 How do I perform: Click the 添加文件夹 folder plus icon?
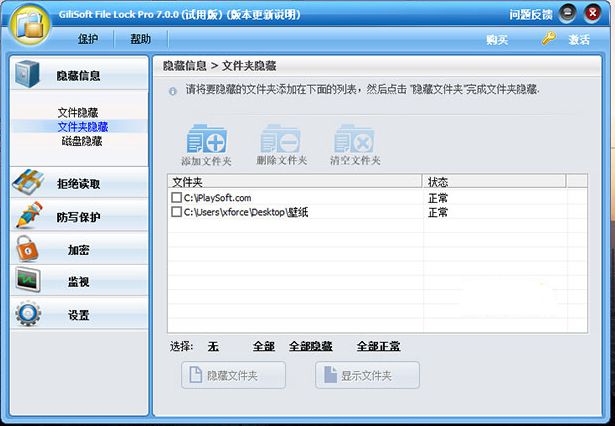[206, 139]
